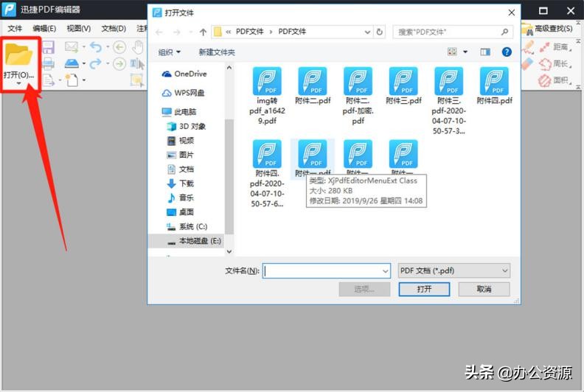Click the next view right-arrow circle

[x=119, y=64]
